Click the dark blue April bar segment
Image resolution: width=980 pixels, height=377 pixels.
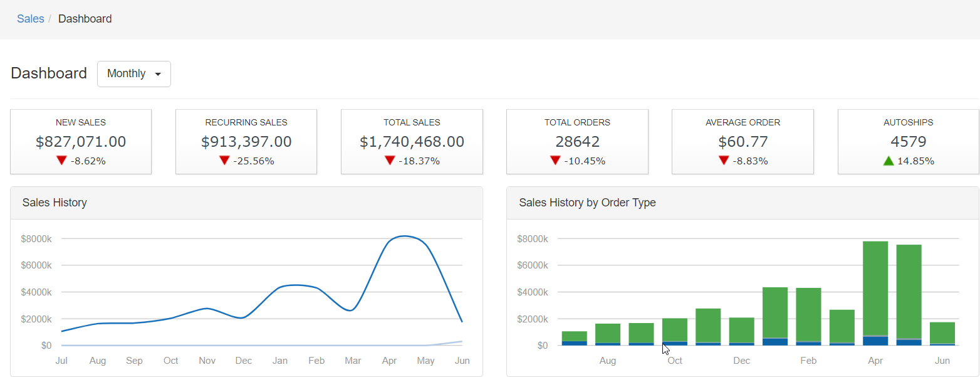point(875,341)
